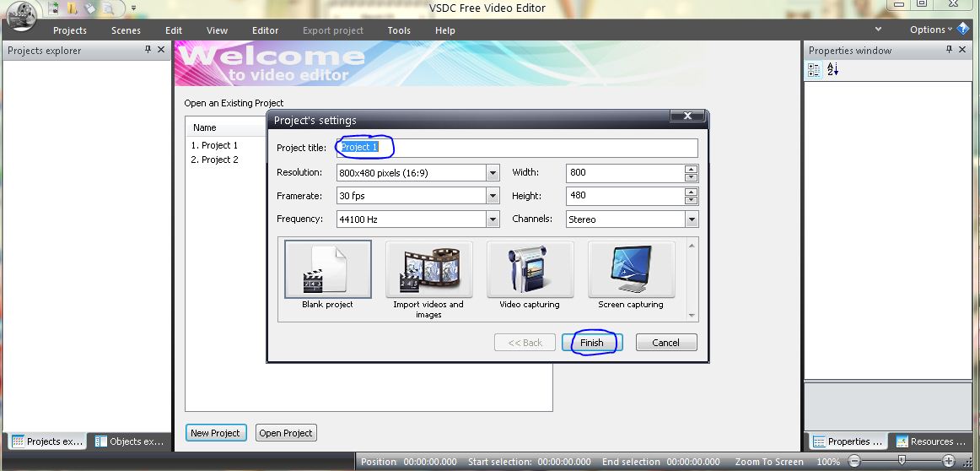Open the View menu
The width and height of the screenshot is (980, 471).
coord(217,30)
